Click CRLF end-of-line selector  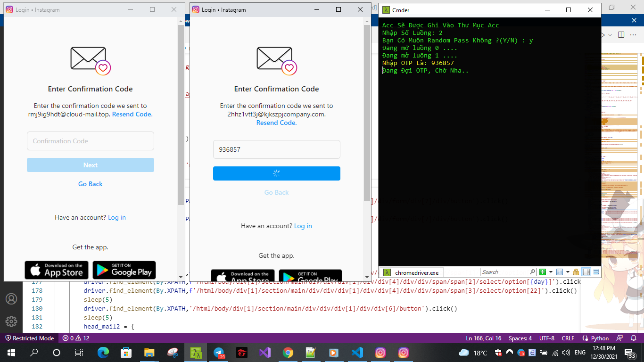[x=568, y=338]
